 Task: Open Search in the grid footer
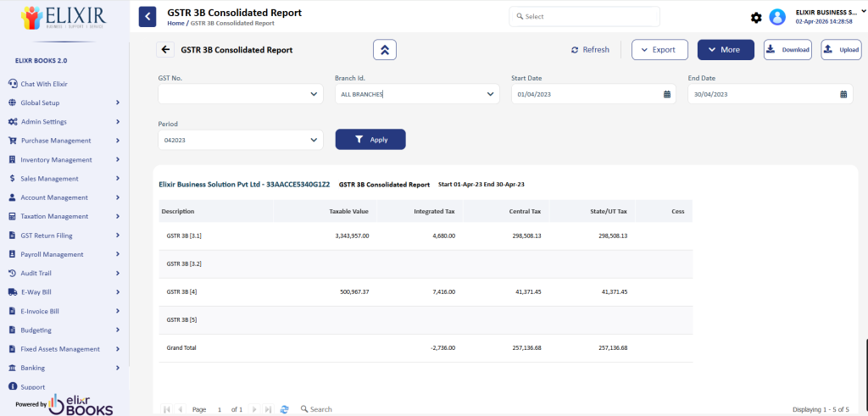(x=317, y=409)
